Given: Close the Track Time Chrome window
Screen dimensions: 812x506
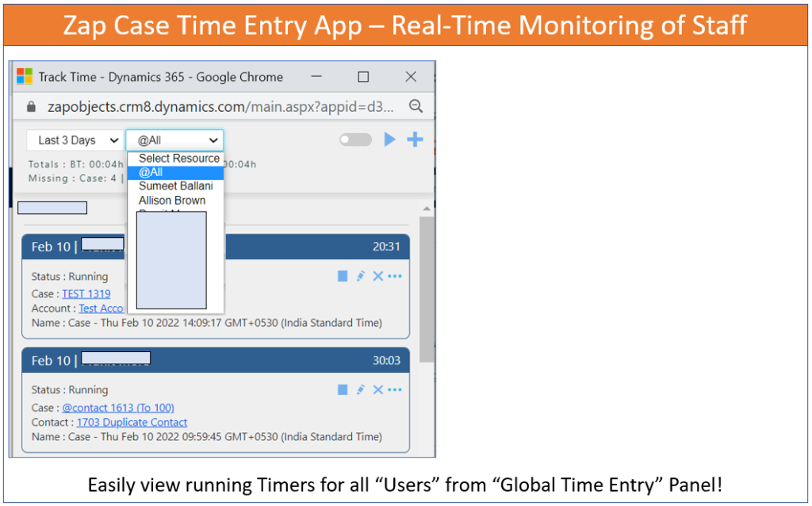Looking at the screenshot, I should [x=411, y=77].
